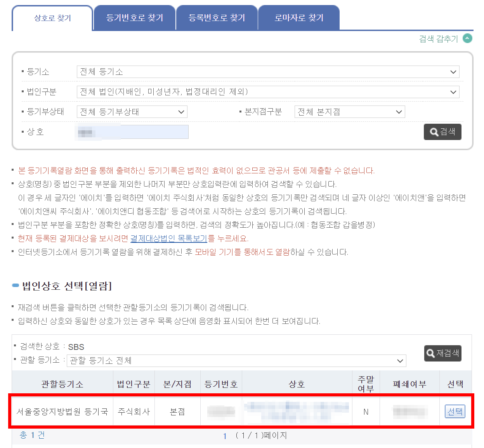Open the 등록번호로 찾기 tab
Viewport: 484px width, 448px height.
pos(217,18)
